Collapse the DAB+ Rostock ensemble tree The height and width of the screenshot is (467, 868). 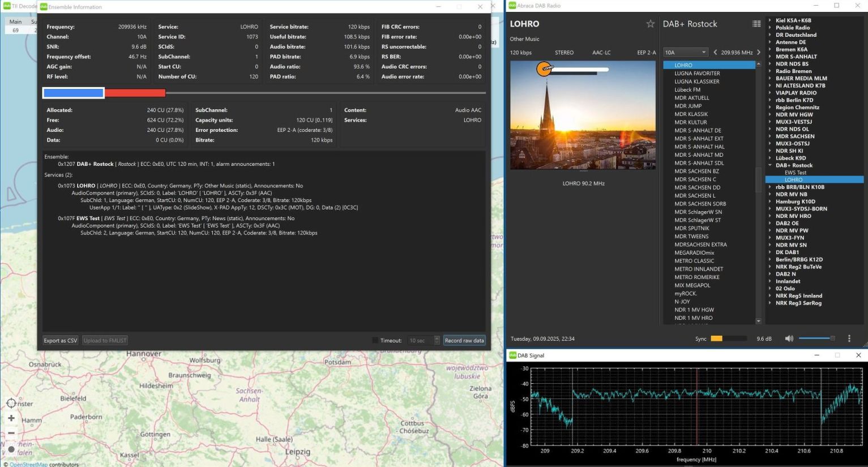(770, 165)
